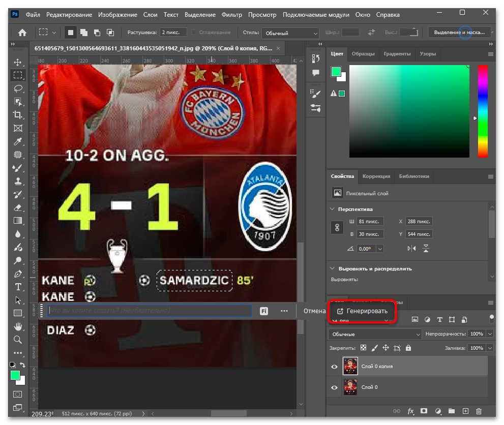504x425 pixels.
Task: Select the Eyedropper tool
Action: pyautogui.click(x=18, y=141)
